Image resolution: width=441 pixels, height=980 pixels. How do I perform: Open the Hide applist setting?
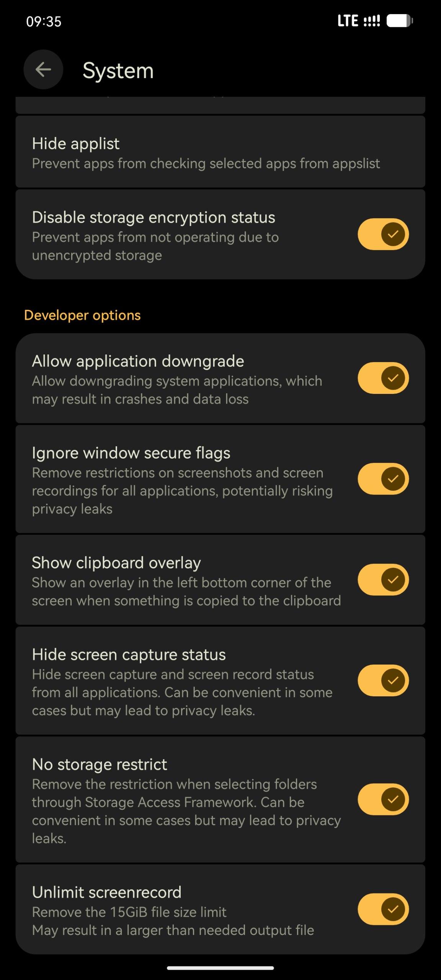[220, 152]
